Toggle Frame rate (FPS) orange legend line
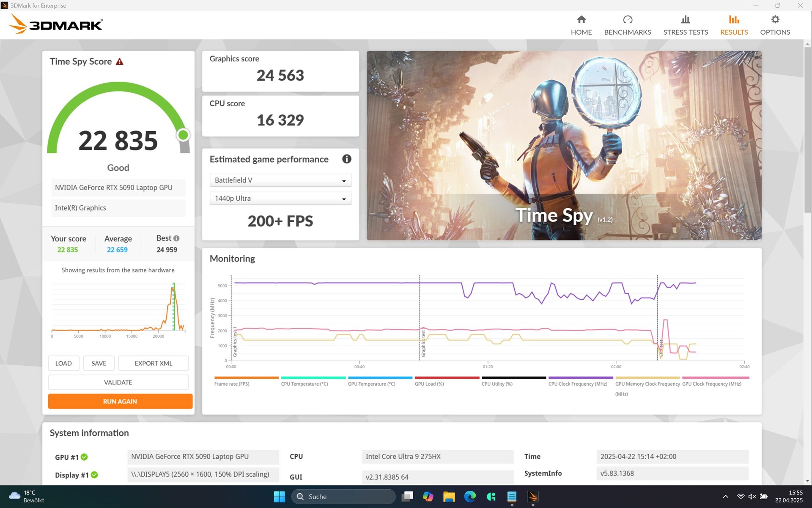Image resolution: width=812 pixels, height=508 pixels. point(246,378)
